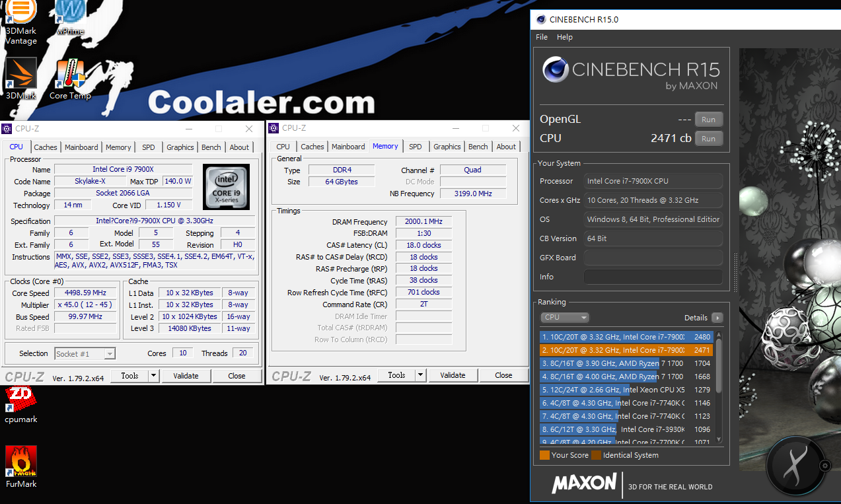Click Close button in the left CPU-Z window
The width and height of the screenshot is (841, 504).
[x=237, y=376]
